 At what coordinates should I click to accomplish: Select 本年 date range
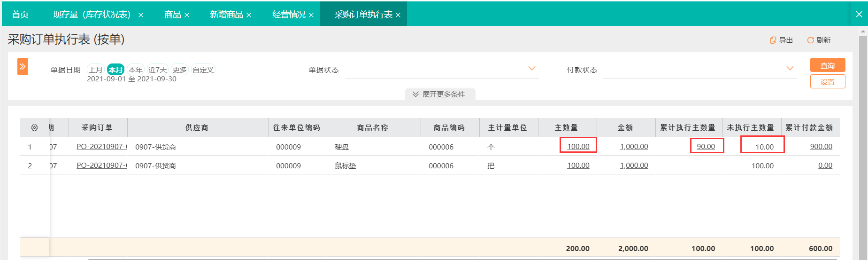[x=136, y=70]
